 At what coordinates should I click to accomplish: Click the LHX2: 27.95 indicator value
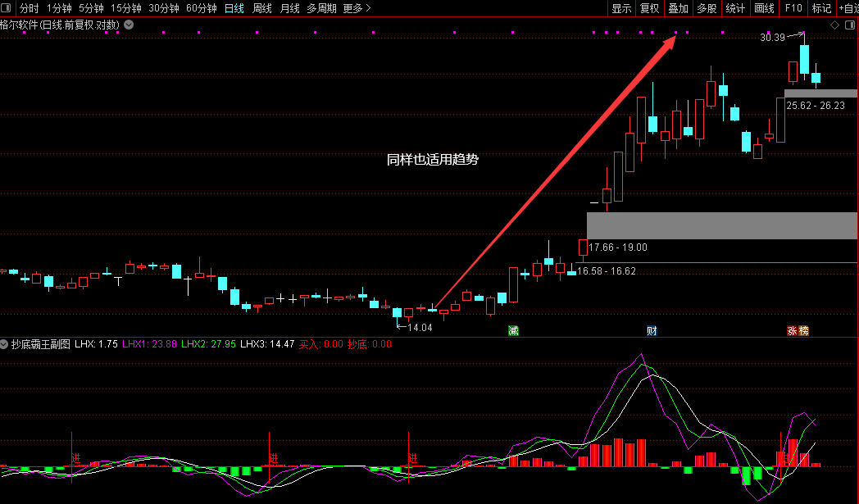[x=209, y=344]
